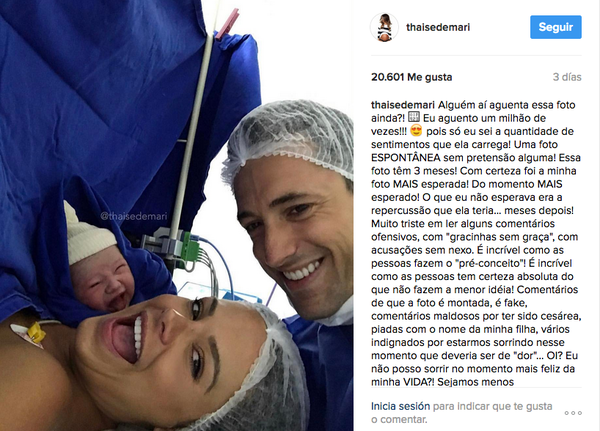
Task: Click the Inicia sesión link
Action: [400, 406]
